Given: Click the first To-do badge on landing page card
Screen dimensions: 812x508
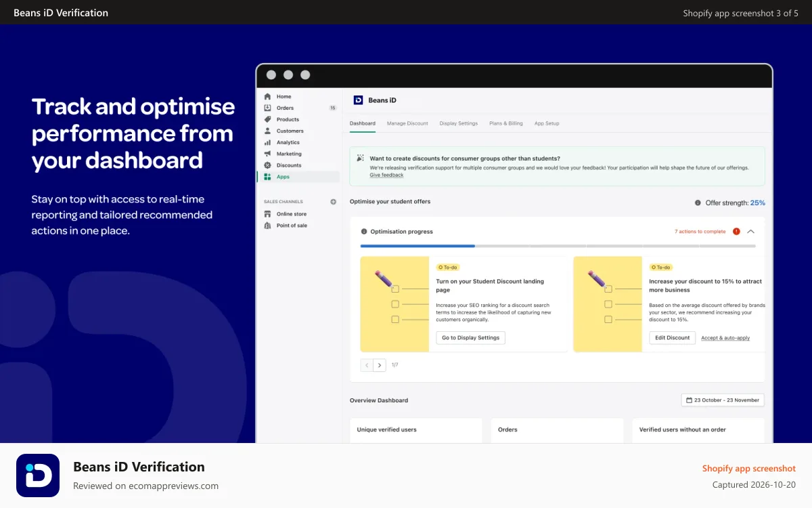Looking at the screenshot, I should (448, 268).
